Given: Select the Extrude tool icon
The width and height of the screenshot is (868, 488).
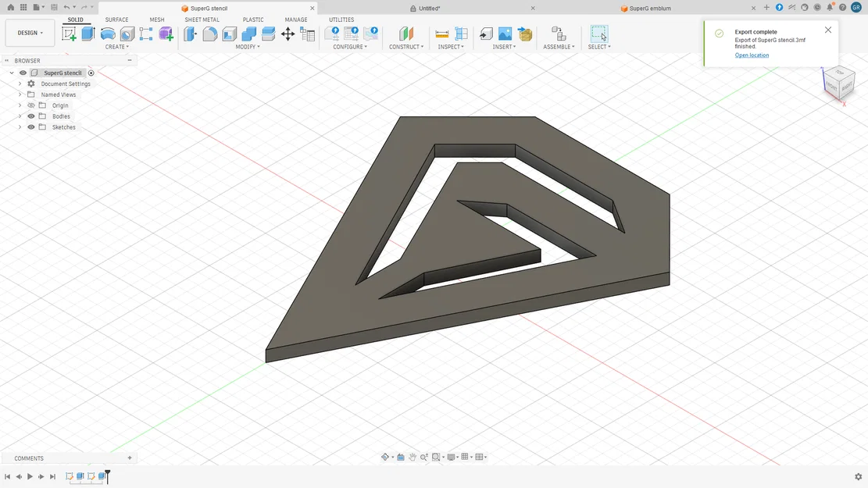Looking at the screenshot, I should [88, 34].
